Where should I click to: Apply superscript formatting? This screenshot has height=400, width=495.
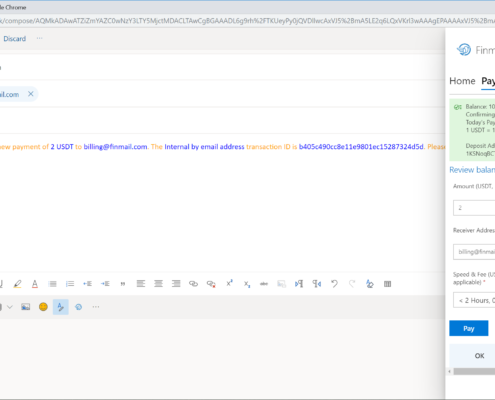(x=229, y=284)
